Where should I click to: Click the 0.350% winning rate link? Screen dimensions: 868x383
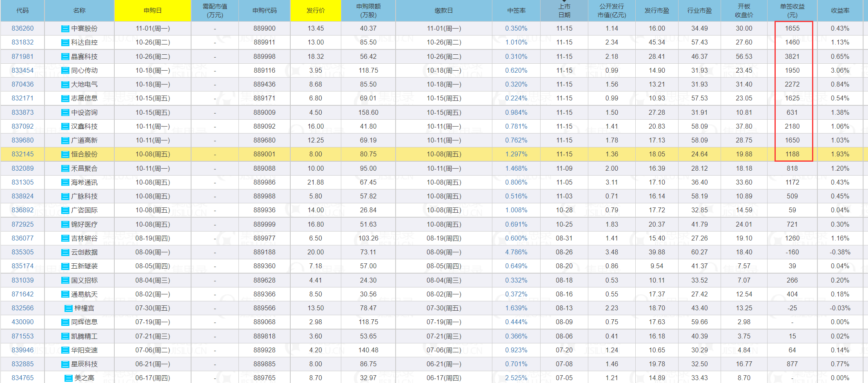click(516, 29)
